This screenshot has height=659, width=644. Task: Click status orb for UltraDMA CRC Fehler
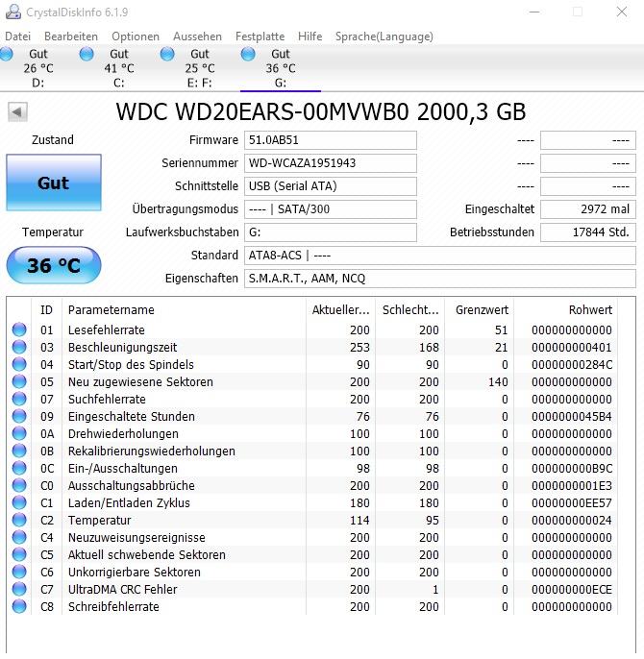[19, 589]
